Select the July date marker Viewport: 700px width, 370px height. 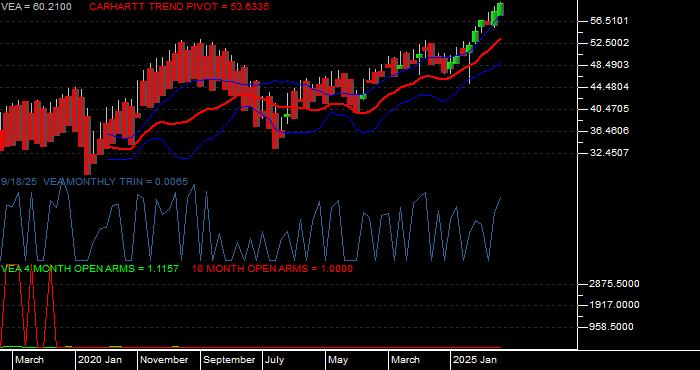tap(275, 360)
